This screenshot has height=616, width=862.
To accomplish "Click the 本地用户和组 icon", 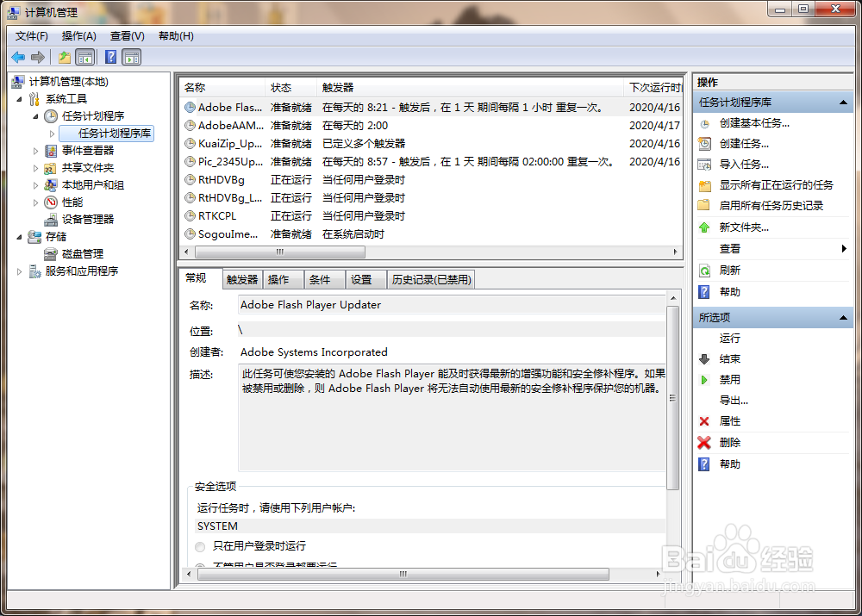I will tap(51, 185).
